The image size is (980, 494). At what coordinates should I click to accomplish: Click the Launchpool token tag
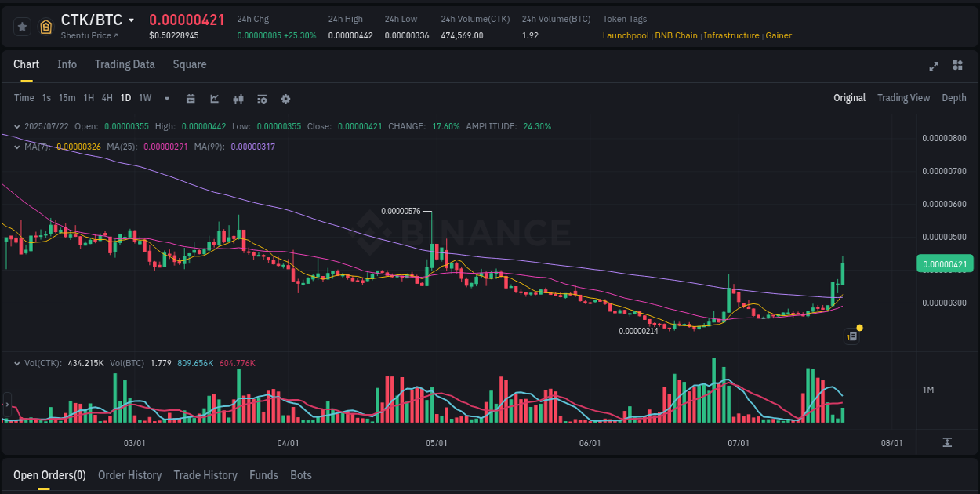coord(626,35)
